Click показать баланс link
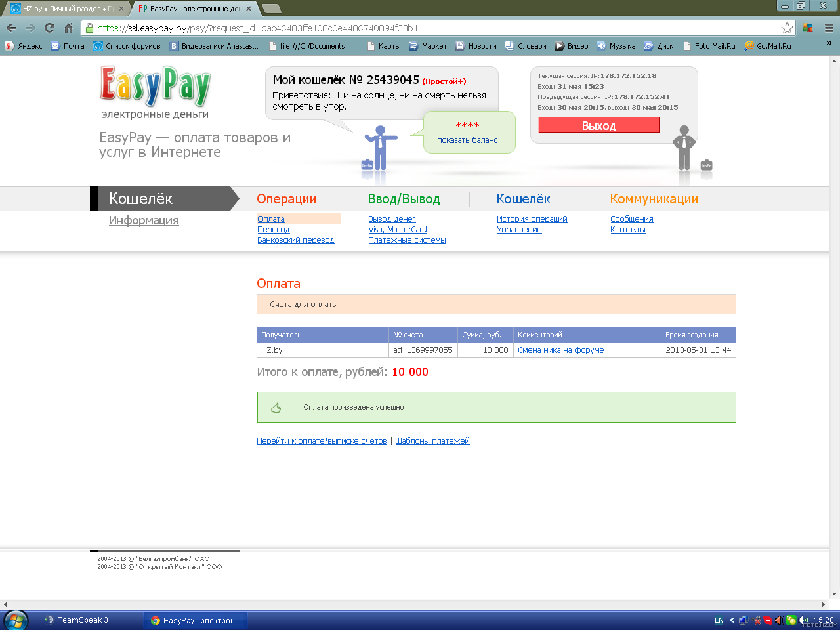840x630 pixels. point(467,140)
